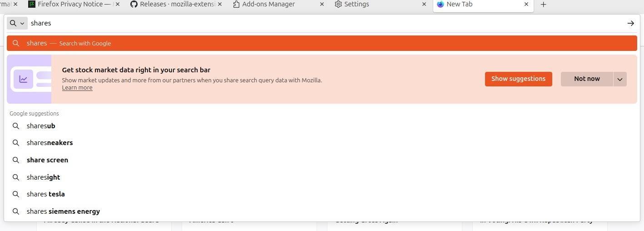644x231 pixels.
Task: Click the stock market chart icon
Action: coord(23,79)
